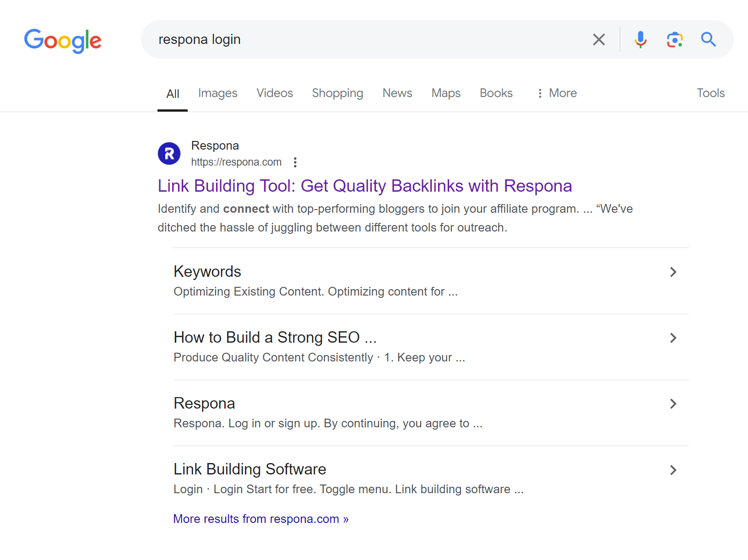This screenshot has width=748, height=560.
Task: Click 'Optimizing Existing Content' description text
Action: (x=316, y=291)
